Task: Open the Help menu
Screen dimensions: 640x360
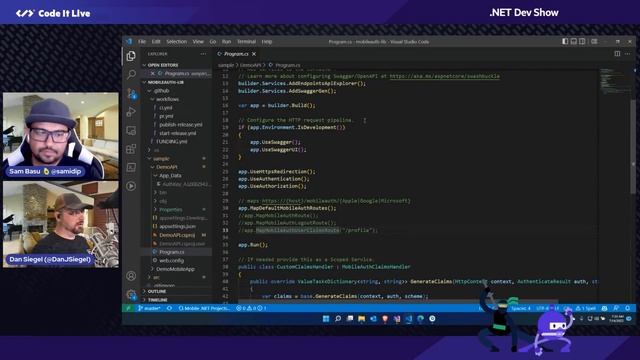Action: coord(267,42)
